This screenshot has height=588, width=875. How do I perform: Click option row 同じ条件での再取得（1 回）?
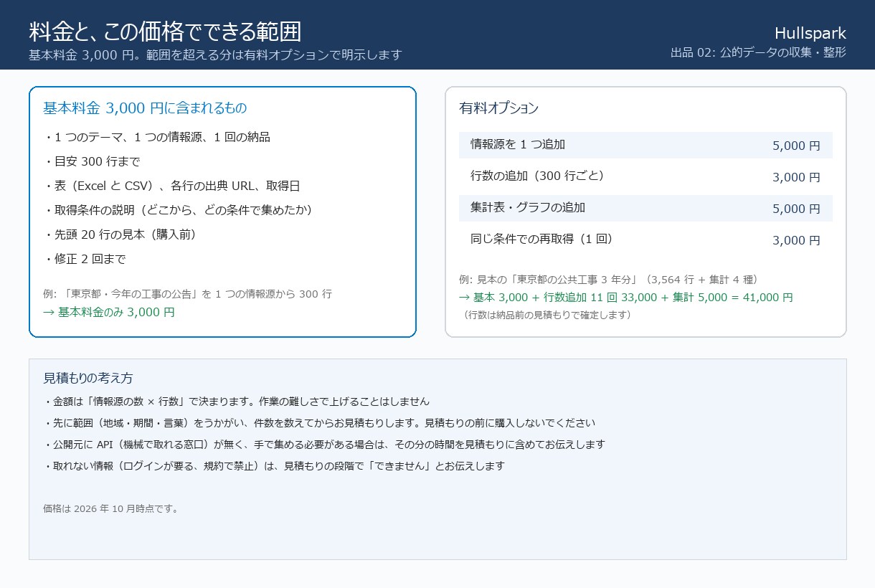pyautogui.click(x=645, y=240)
